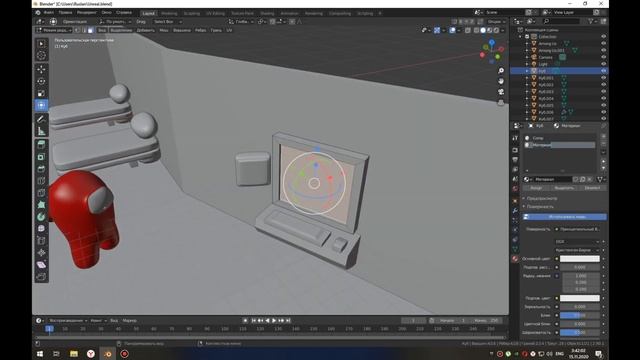Switch to the Modeling workspace tab
Viewport: 640px width, 360px height.
(x=169, y=13)
